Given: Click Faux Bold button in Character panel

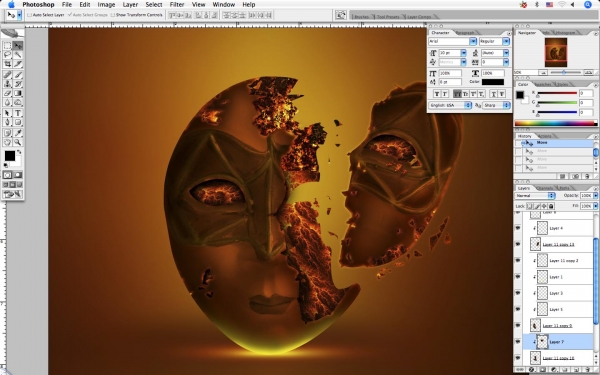Looking at the screenshot, I should click(x=437, y=94).
